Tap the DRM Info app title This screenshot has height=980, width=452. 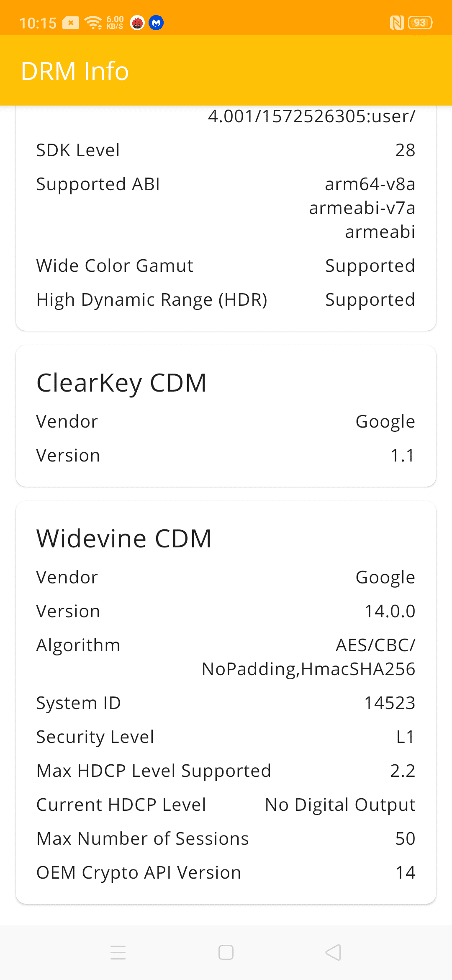click(75, 71)
